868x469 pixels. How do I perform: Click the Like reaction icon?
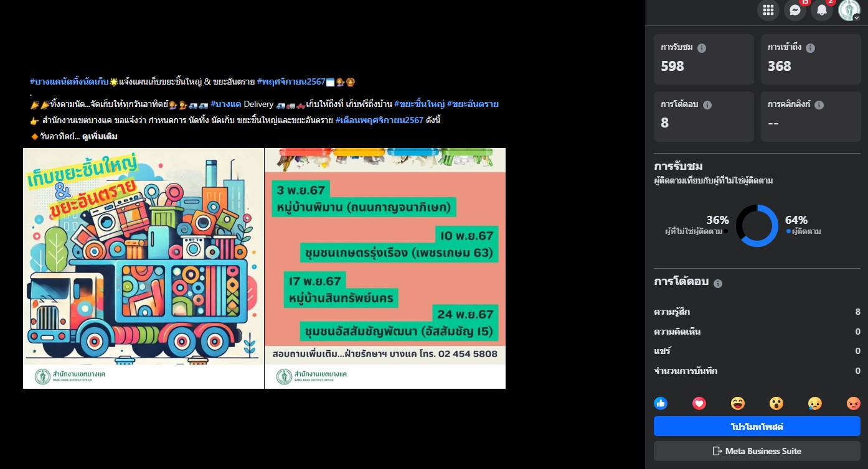[x=661, y=403]
